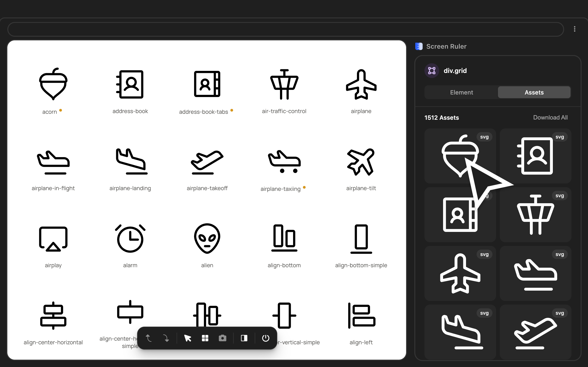The image size is (588, 367).
Task: Click the address bar field
Action: (x=286, y=29)
